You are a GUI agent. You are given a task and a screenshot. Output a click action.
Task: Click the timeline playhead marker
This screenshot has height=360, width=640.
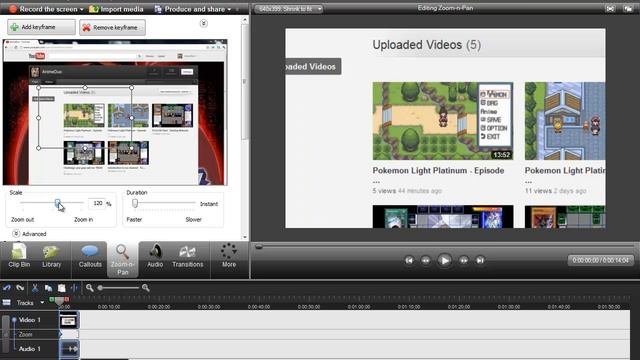[x=60, y=301]
